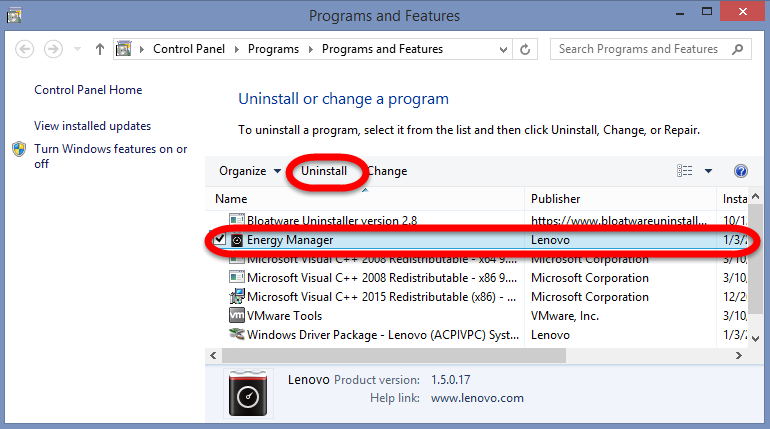Click the VMware Tools vm icon
The height and width of the screenshot is (429, 770).
pos(237,315)
